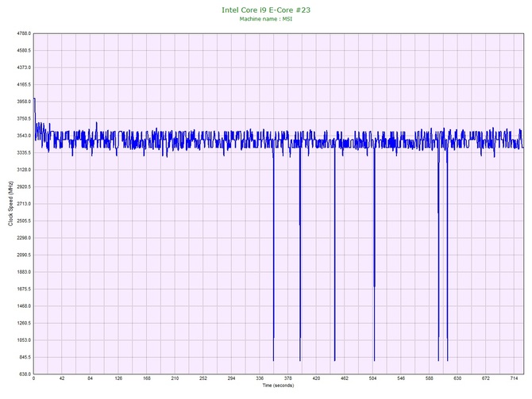532x399 pixels.
Task: Click the 2920.5 y-axis value
Action: click(24, 186)
